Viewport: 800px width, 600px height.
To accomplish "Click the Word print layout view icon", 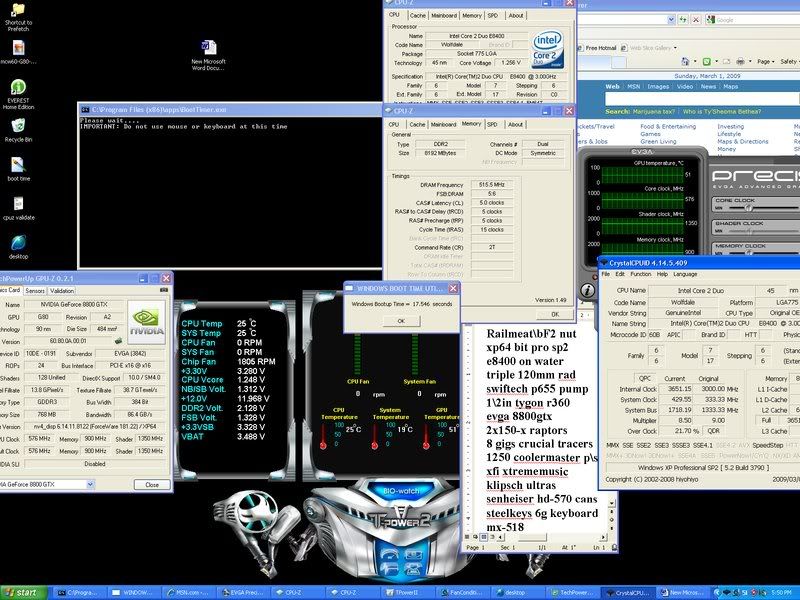I will pos(484,537).
